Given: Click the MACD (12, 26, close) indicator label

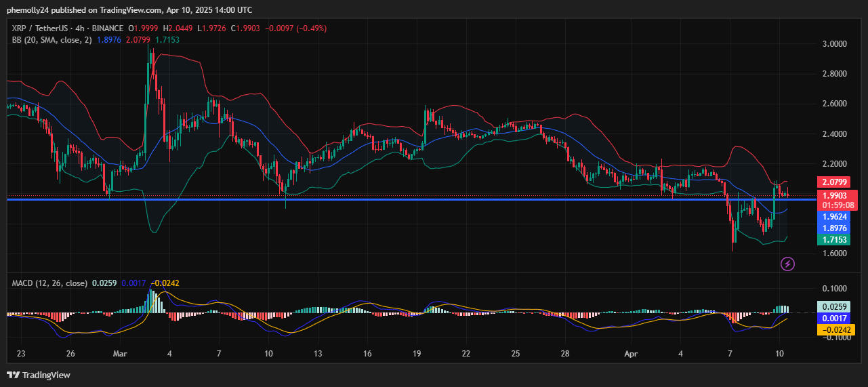Looking at the screenshot, I should click(50, 283).
